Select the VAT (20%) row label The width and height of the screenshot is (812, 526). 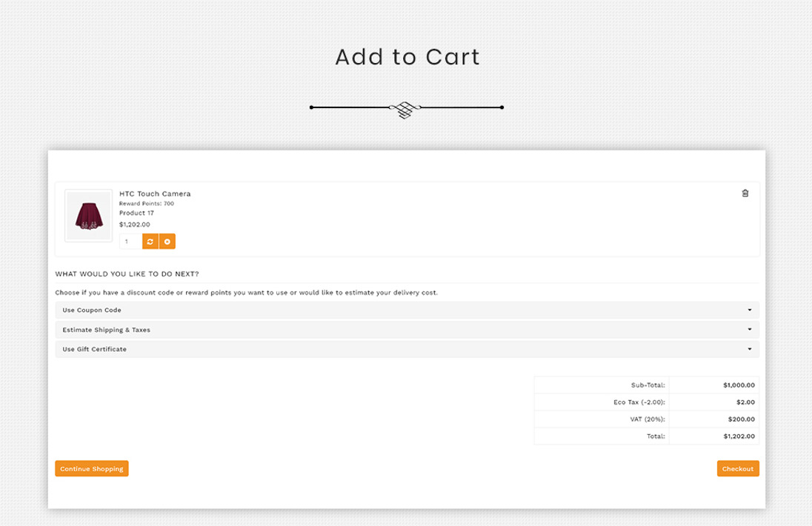coord(647,419)
